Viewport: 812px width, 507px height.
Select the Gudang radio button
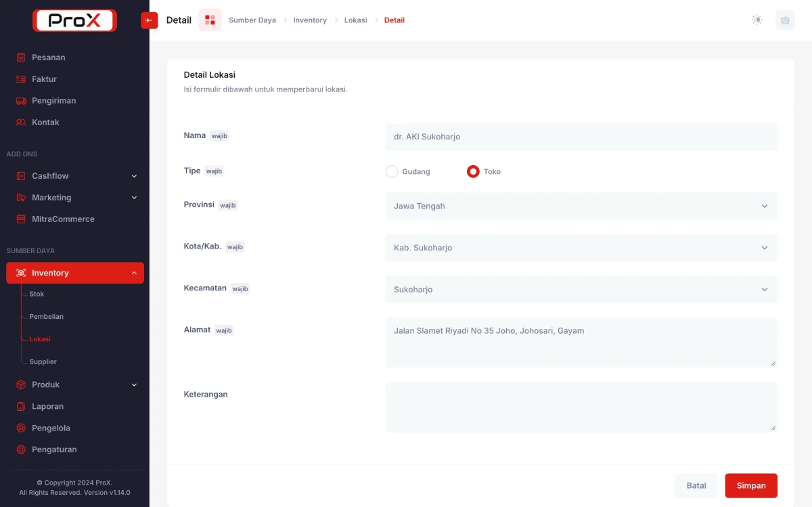(392, 171)
